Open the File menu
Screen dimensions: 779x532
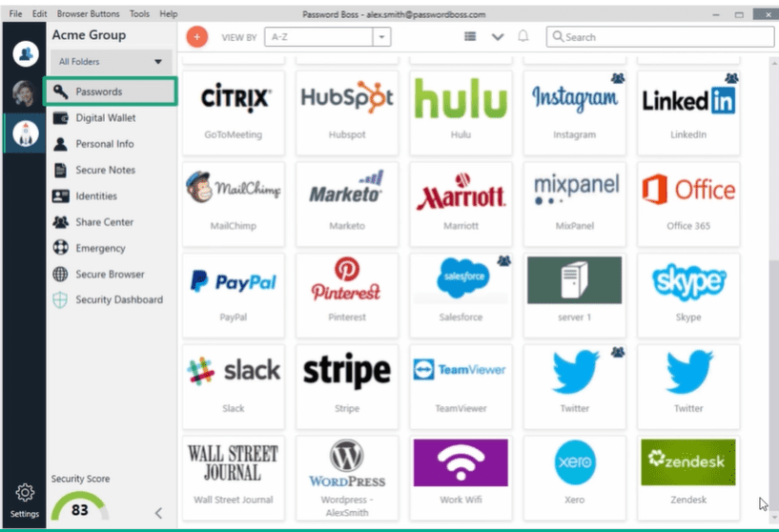tap(15, 14)
